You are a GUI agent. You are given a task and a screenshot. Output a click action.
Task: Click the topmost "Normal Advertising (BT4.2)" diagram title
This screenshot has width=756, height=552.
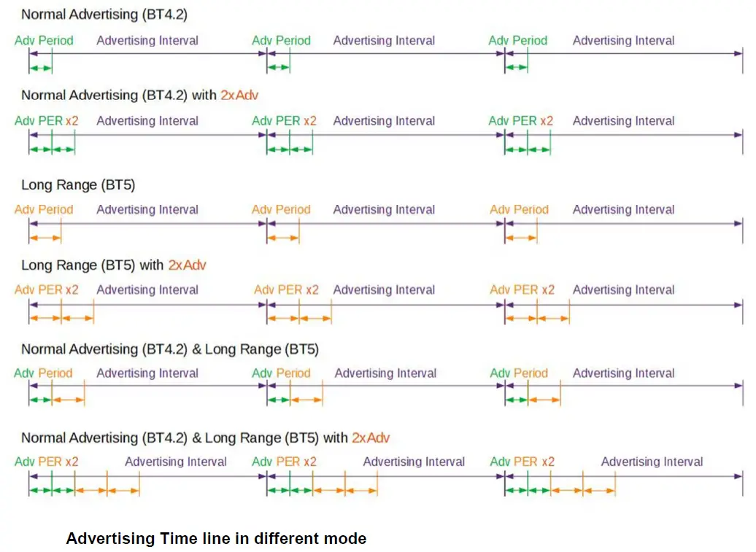[104, 14]
